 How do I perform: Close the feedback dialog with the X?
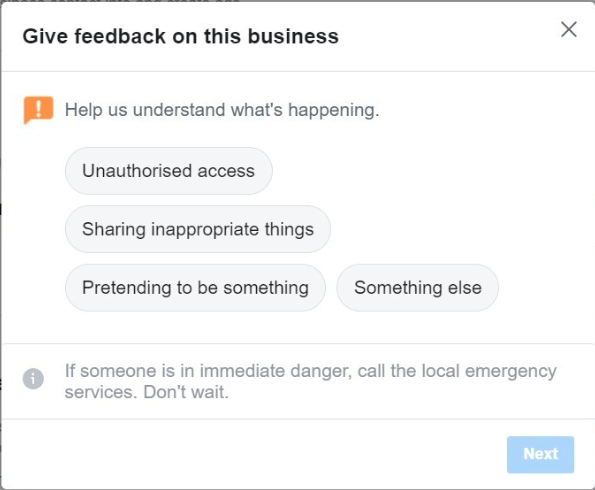pyautogui.click(x=569, y=30)
